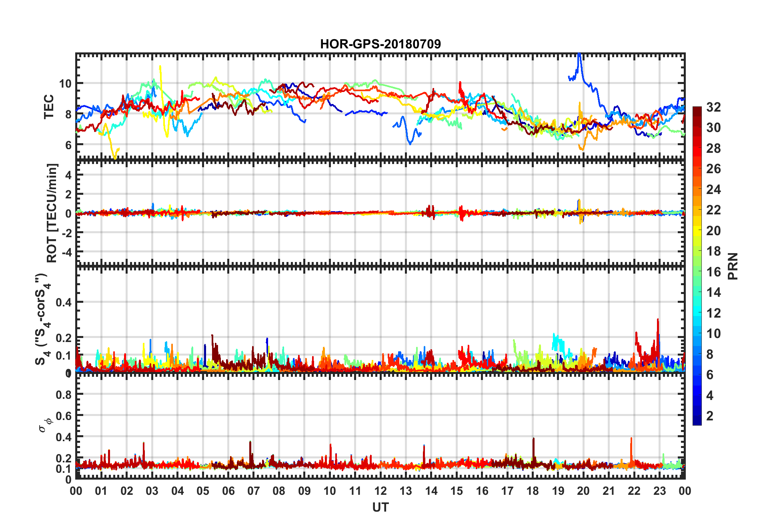
Task: Click x-axis tick label 07
Action: pos(254,491)
